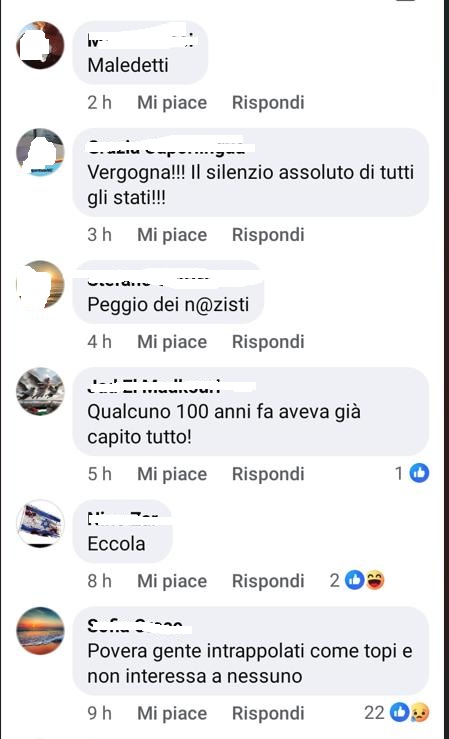Viewport: 449px width, 739px height.
Task: Open the laughing reaction icon on the "Eccola" comment
Action: click(376, 580)
